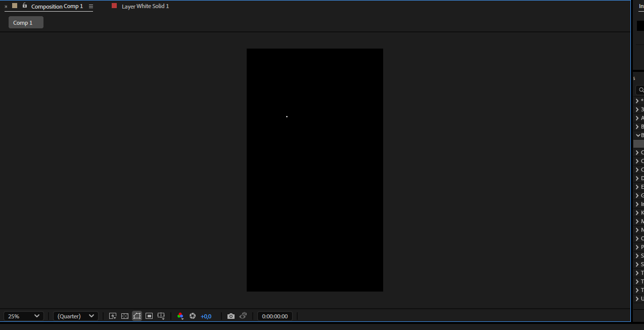Click the tan composition label color swatch
The image size is (644, 330).
coord(15,6)
